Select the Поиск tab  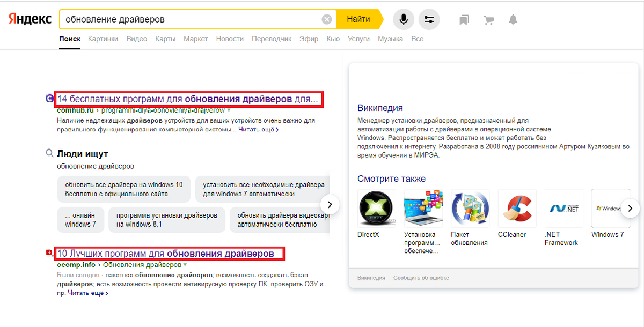pyautogui.click(x=70, y=39)
